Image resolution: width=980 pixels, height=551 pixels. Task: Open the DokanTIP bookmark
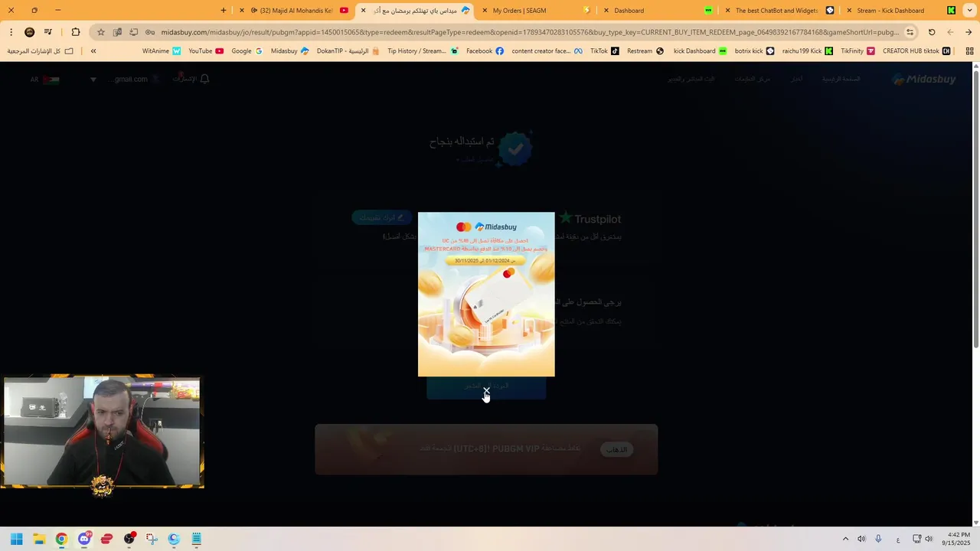point(348,51)
